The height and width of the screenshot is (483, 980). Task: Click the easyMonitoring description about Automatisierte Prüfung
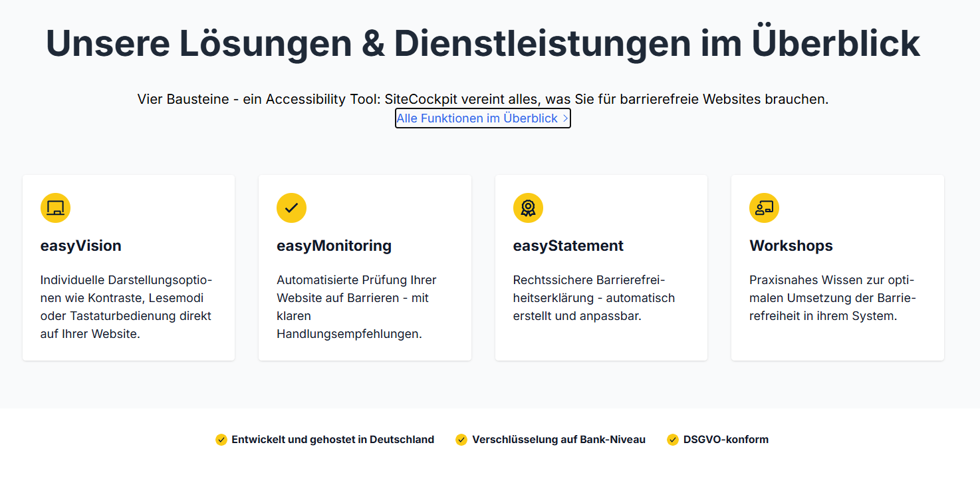click(356, 307)
